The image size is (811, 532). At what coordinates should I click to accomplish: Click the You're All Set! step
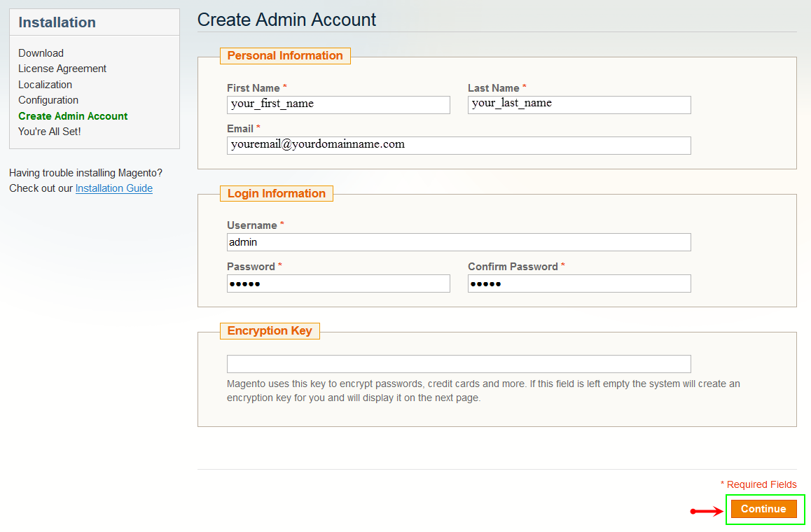(x=50, y=132)
